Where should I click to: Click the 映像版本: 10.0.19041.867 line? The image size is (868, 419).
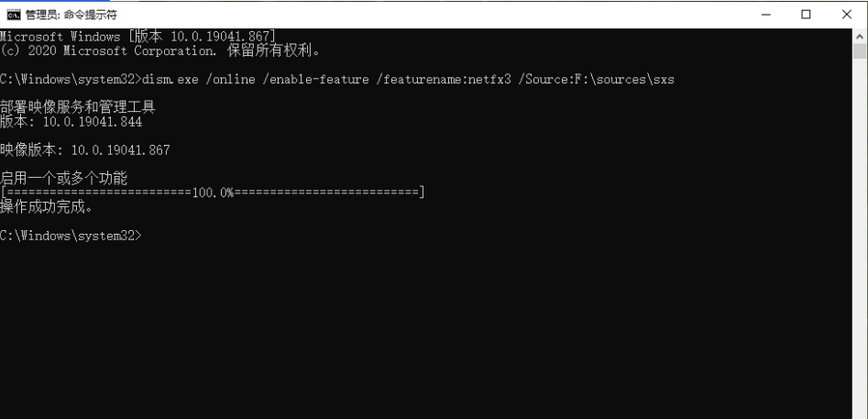click(85, 150)
